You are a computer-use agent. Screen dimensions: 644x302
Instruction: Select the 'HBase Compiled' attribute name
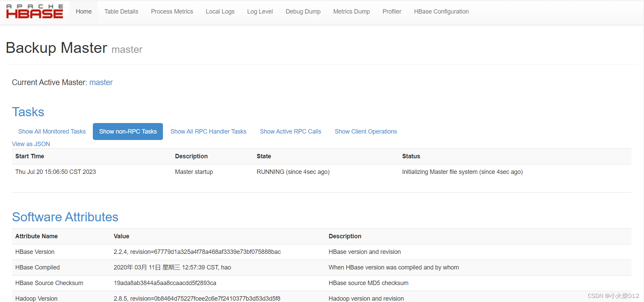pyautogui.click(x=38, y=267)
